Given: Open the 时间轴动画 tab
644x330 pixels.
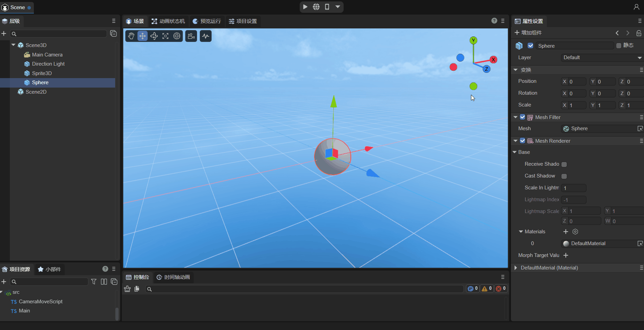Looking at the screenshot, I should [173, 277].
